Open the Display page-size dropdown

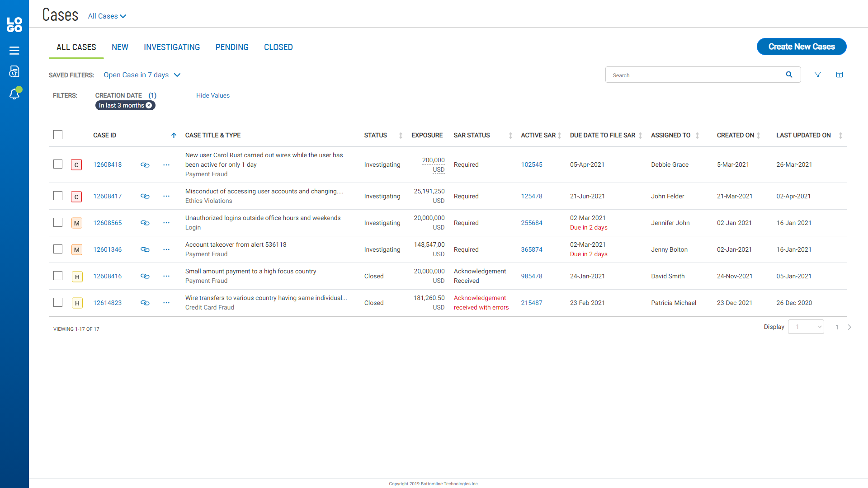[x=806, y=327]
